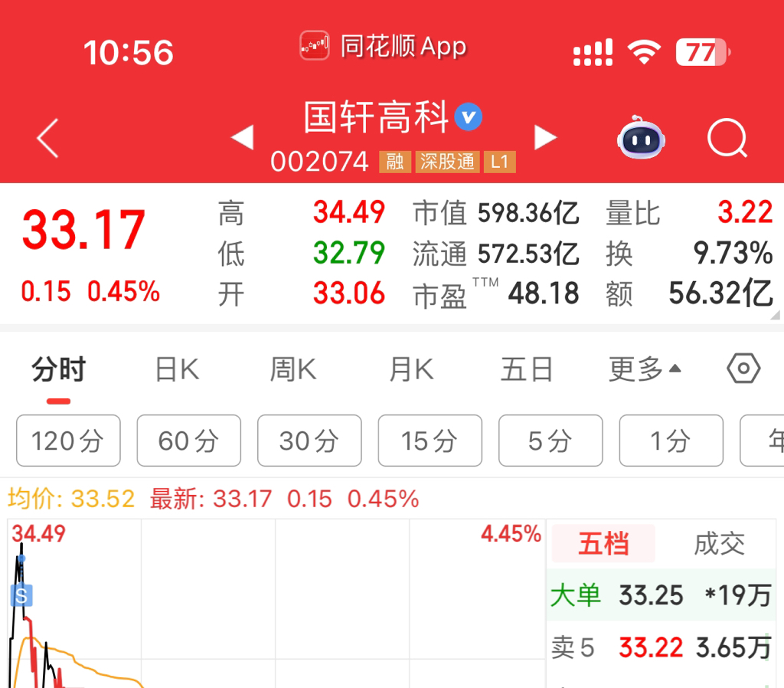Tap the blue verified V badge
Viewport: 784px width, 688px height.
click(x=469, y=116)
